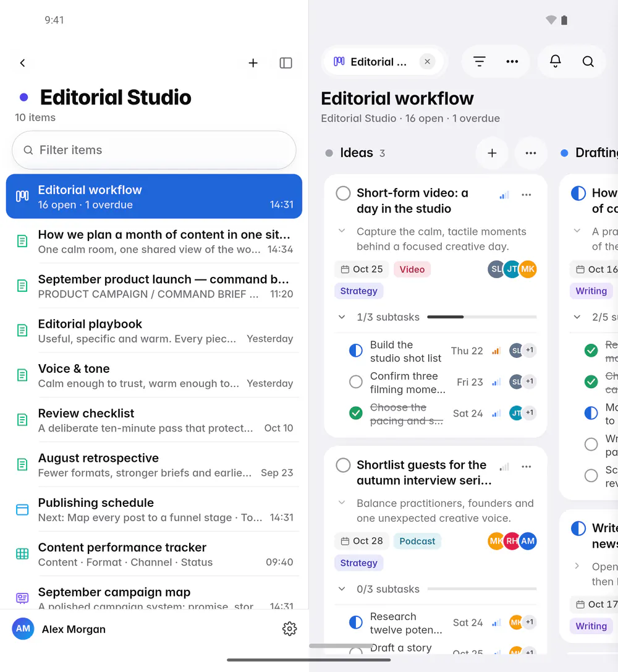Click Writing tag on first Drafting card

tap(591, 291)
